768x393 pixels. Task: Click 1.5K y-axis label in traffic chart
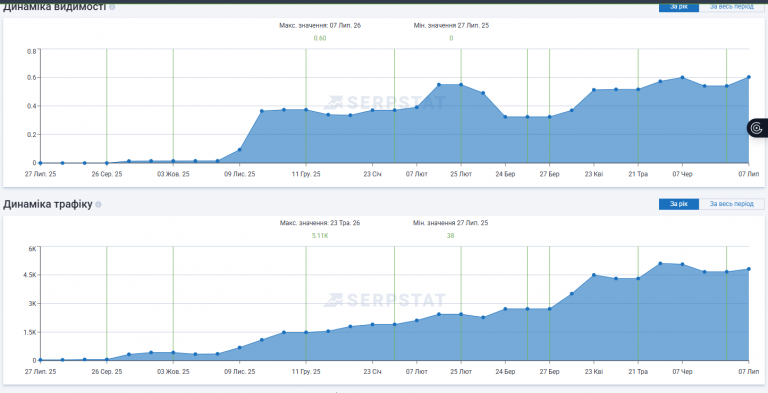pyautogui.click(x=30, y=332)
